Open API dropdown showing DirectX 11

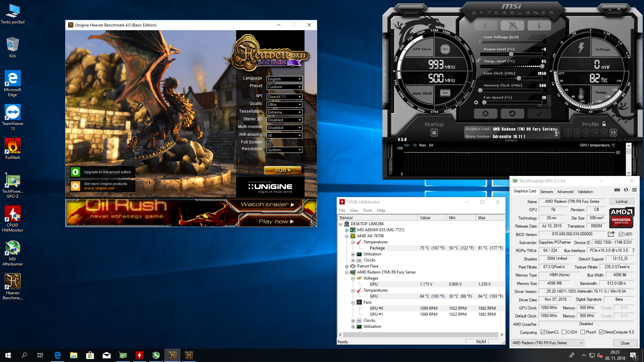point(284,97)
